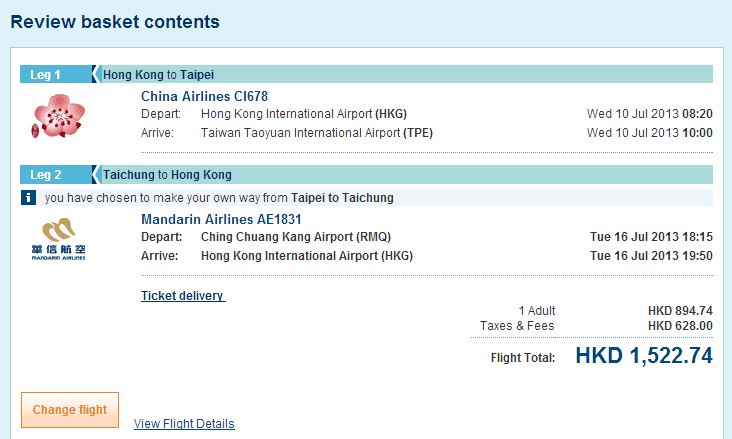Screen dimensions: 732x439
Task: Click the 1 Adult fare HKD 894.74
Action: [680, 311]
